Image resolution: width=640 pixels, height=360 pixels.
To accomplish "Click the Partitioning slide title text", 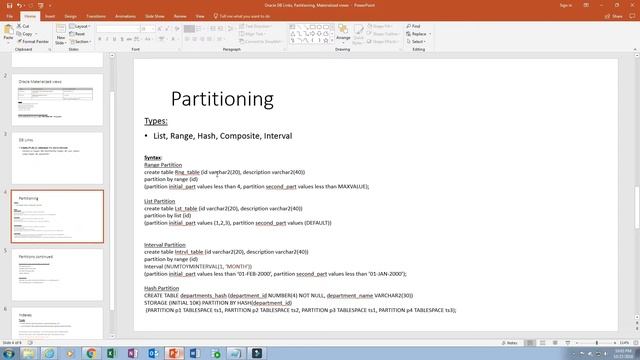I will point(222,99).
